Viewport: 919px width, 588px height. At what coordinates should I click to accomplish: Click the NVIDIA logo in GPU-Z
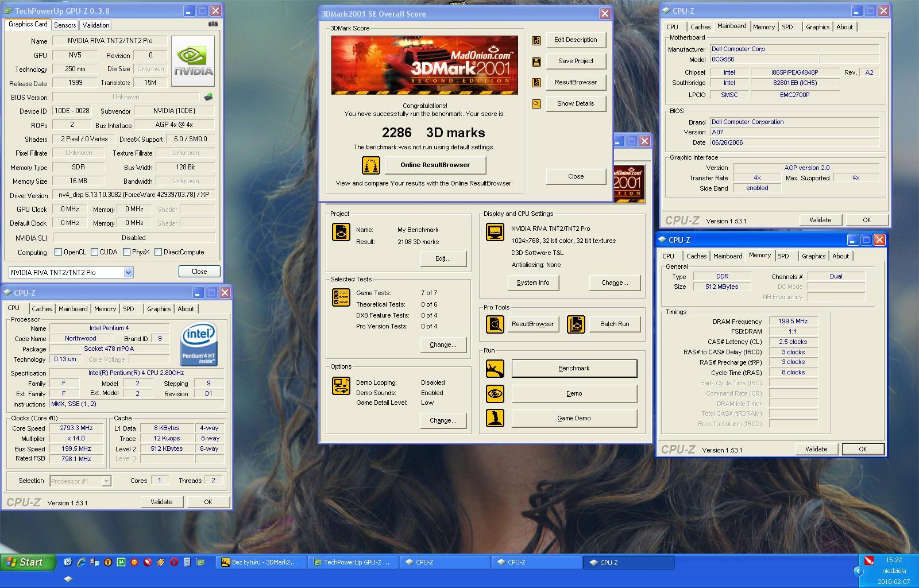[193, 61]
